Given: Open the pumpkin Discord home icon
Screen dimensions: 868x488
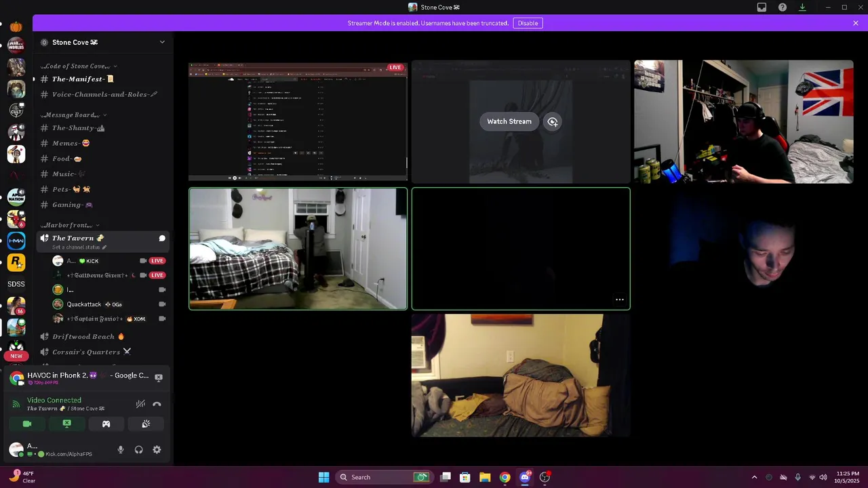Looking at the screenshot, I should (16, 26).
